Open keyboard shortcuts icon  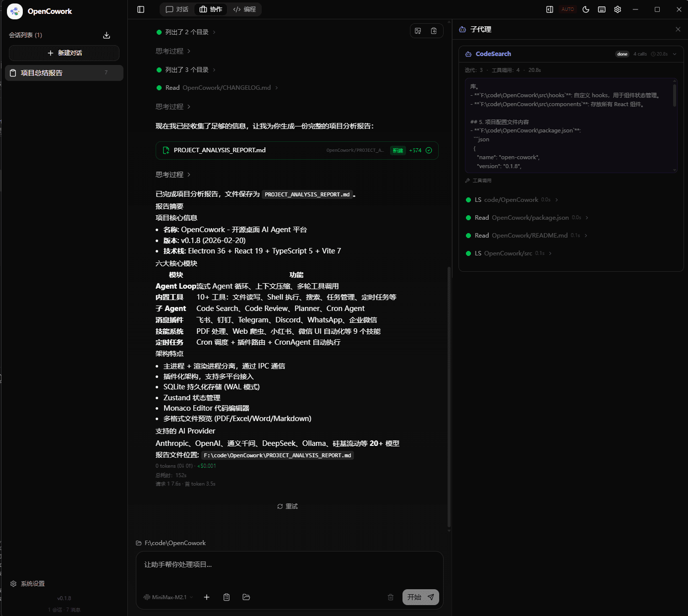602,9
